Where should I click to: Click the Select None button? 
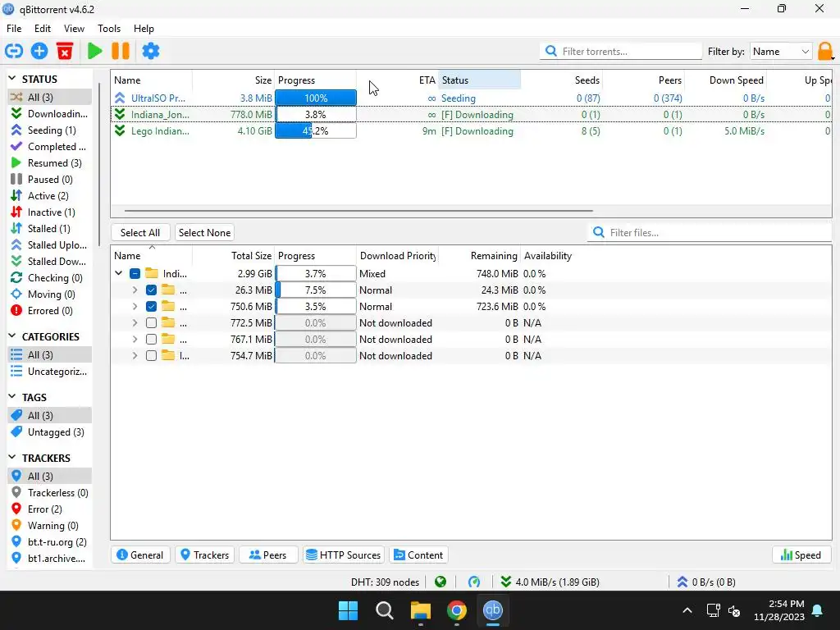(204, 232)
